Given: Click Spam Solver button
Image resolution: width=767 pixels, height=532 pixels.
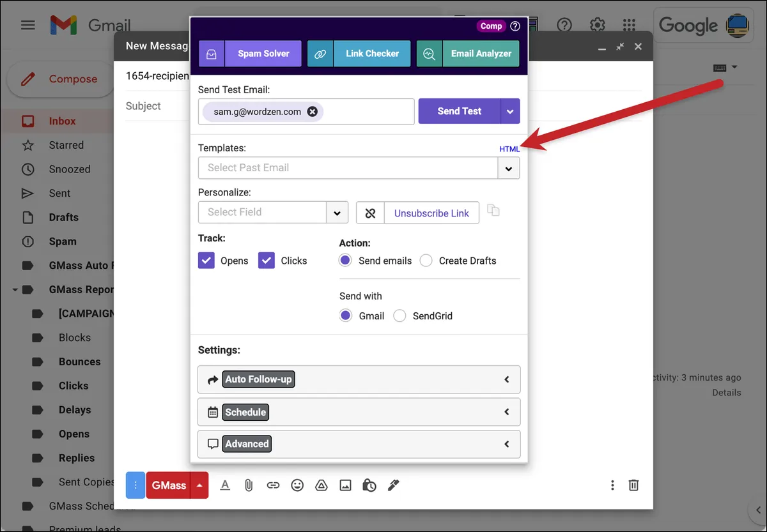Looking at the screenshot, I should (250, 54).
